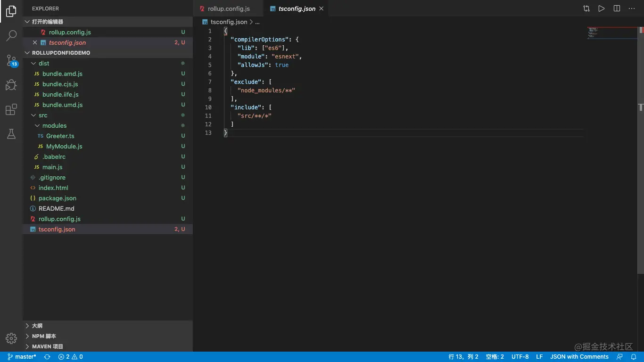Click the Run play button in editor toolbar

601,8
